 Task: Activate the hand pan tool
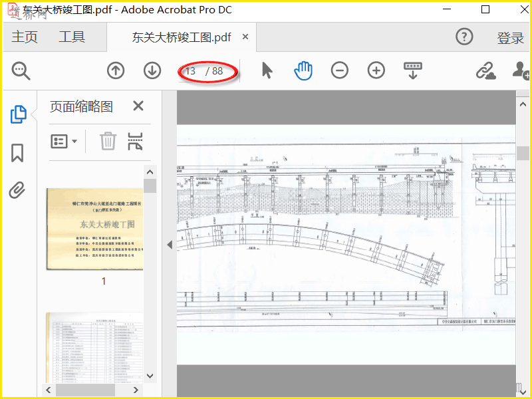[303, 70]
